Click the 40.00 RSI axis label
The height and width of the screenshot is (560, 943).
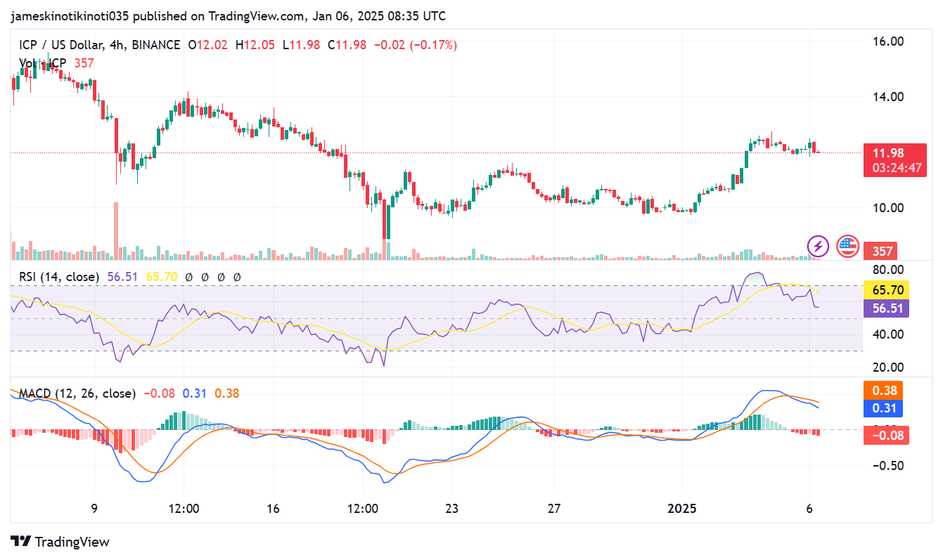(x=887, y=334)
